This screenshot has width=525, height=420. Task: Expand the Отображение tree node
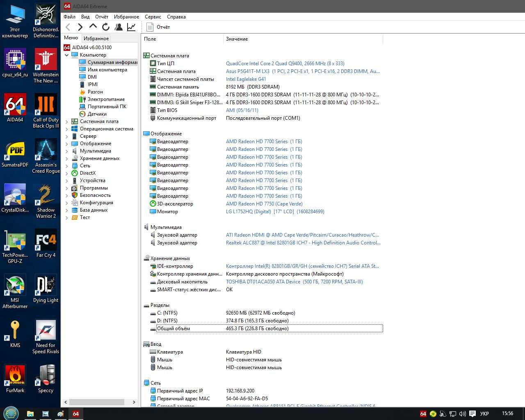[67, 144]
